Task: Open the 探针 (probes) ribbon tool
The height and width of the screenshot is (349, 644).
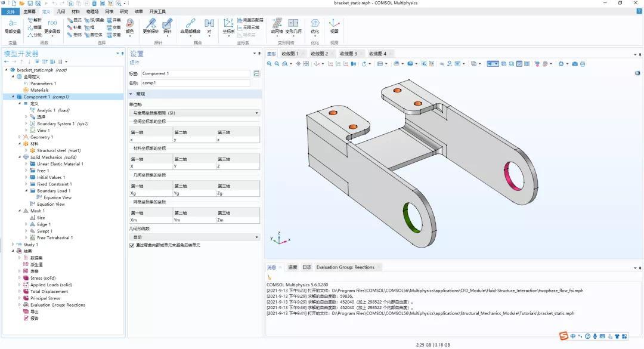Action: [167, 26]
